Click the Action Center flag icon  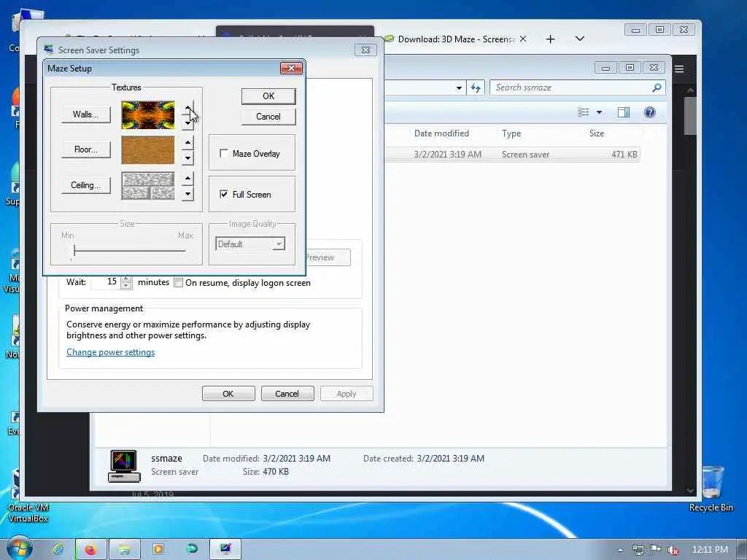click(656, 550)
